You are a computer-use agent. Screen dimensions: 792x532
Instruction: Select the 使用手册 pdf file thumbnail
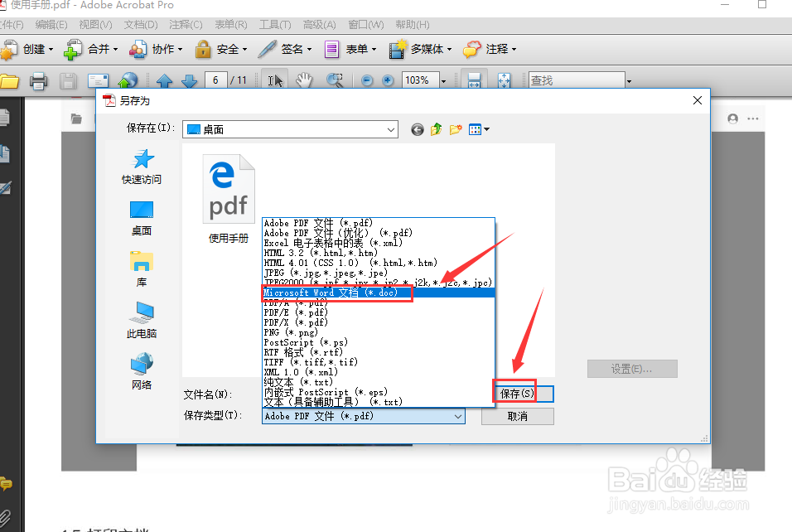(229, 199)
